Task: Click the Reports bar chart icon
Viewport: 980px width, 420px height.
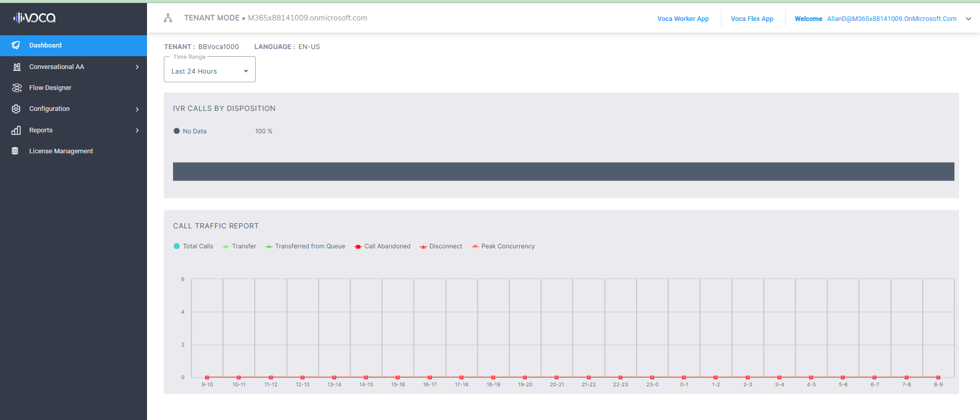Action: click(x=16, y=130)
